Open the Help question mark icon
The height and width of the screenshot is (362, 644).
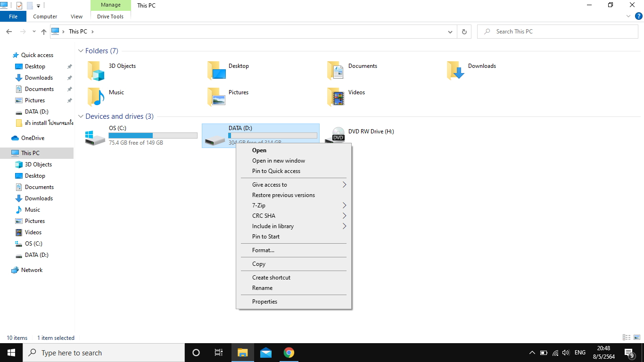[639, 16]
